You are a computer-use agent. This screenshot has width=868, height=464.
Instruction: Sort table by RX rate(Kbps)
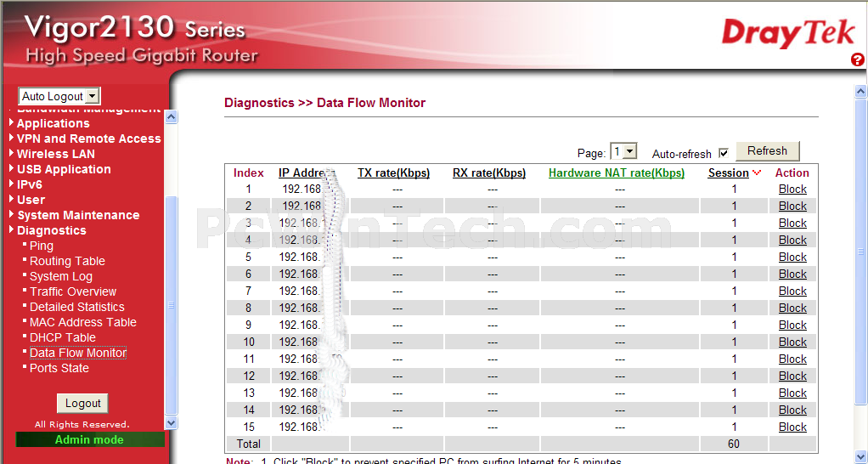coord(489,173)
